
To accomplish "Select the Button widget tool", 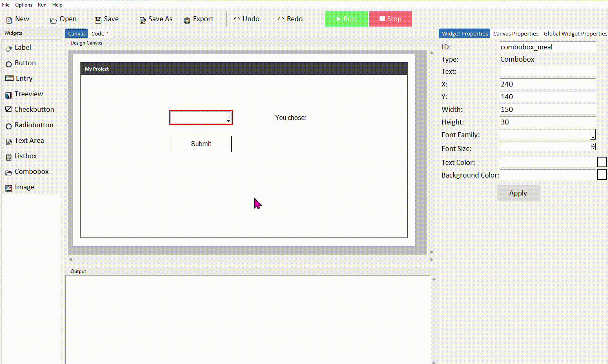I will 25,63.
